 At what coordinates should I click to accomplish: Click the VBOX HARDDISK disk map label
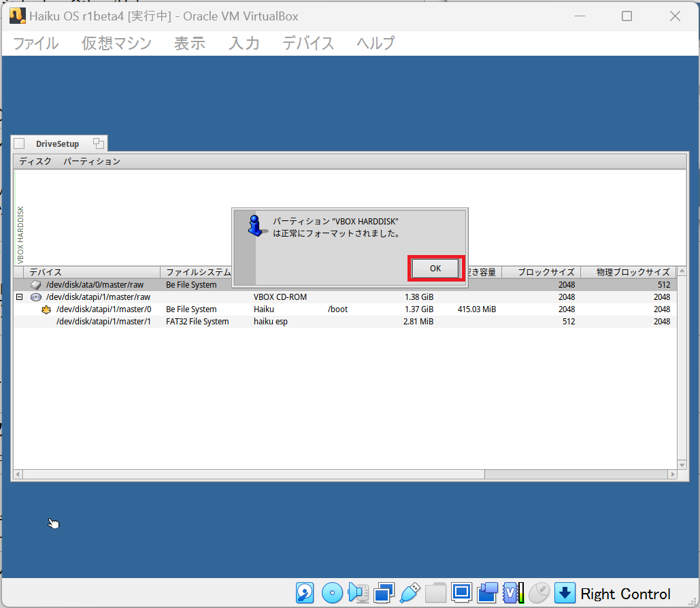(20, 235)
